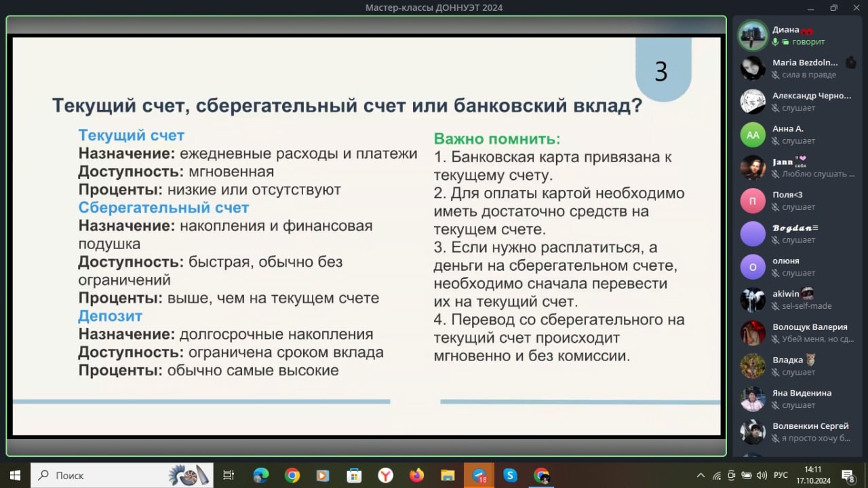Screen dimensions: 868x488
Task: Open Microsoft Store from taskbar
Action: click(355, 476)
